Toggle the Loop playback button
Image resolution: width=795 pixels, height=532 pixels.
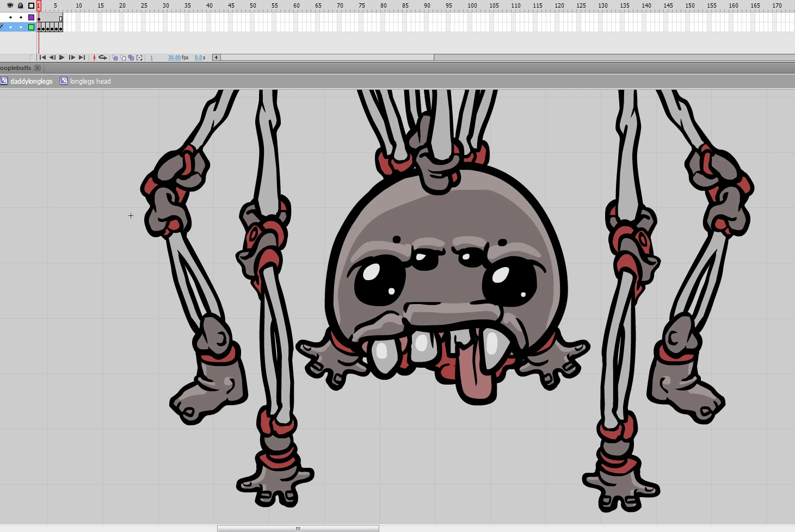(103, 58)
